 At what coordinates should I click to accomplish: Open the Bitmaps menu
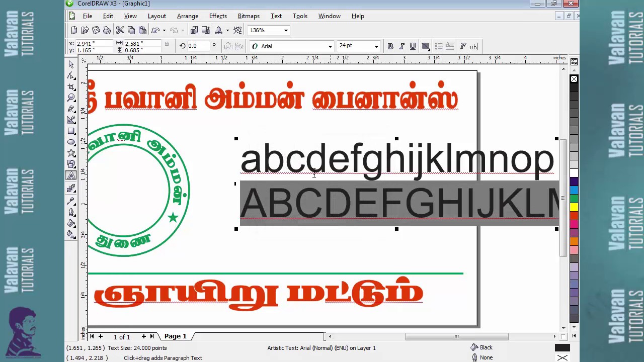pyautogui.click(x=249, y=16)
